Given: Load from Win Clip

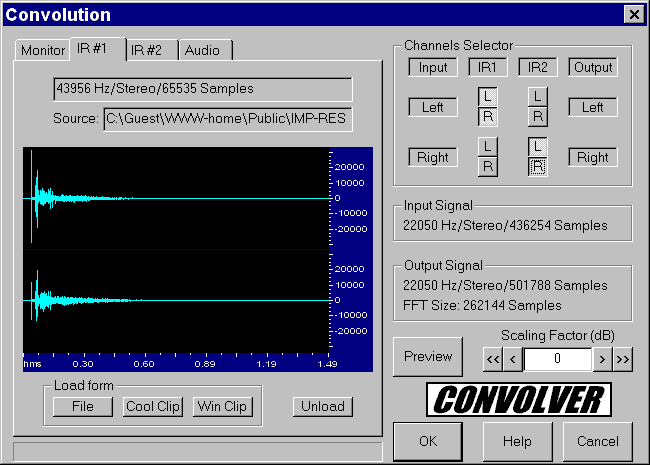Looking at the screenshot, I should [x=223, y=407].
